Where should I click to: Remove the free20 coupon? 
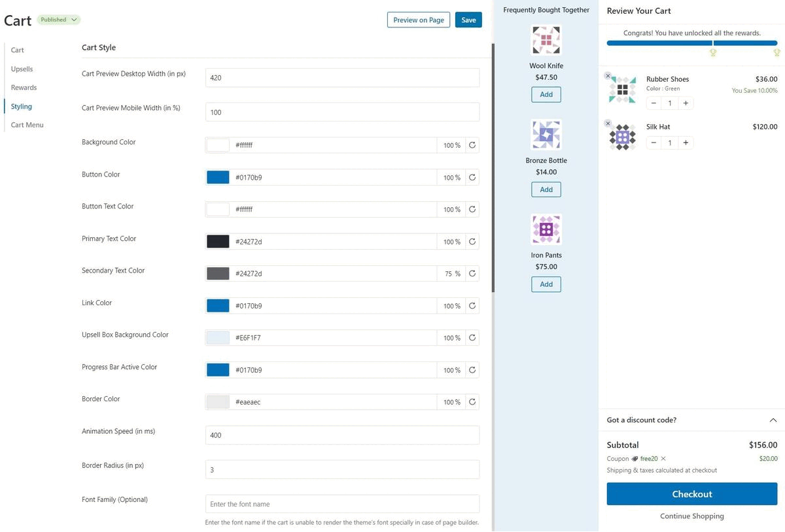pyautogui.click(x=663, y=459)
